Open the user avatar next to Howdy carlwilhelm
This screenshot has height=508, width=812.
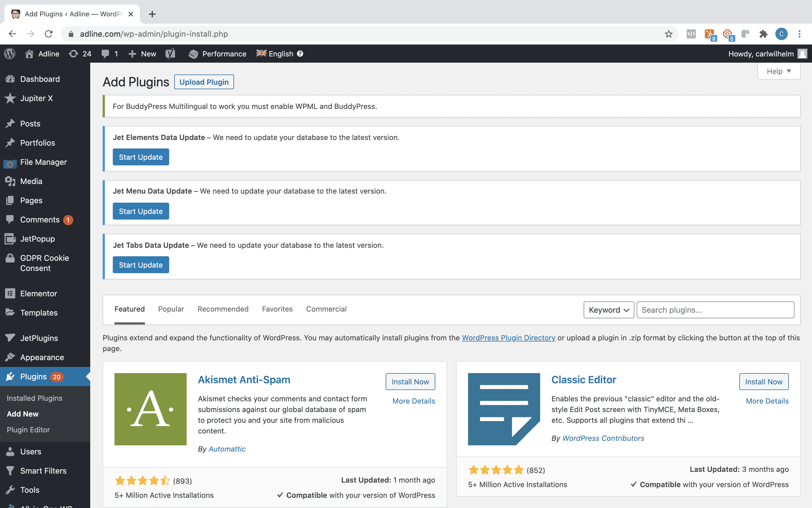(802, 54)
